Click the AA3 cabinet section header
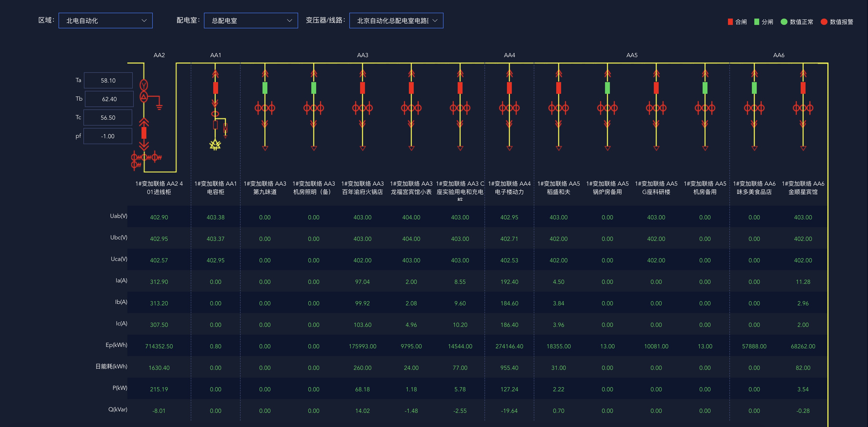The width and height of the screenshot is (868, 427). click(x=363, y=55)
